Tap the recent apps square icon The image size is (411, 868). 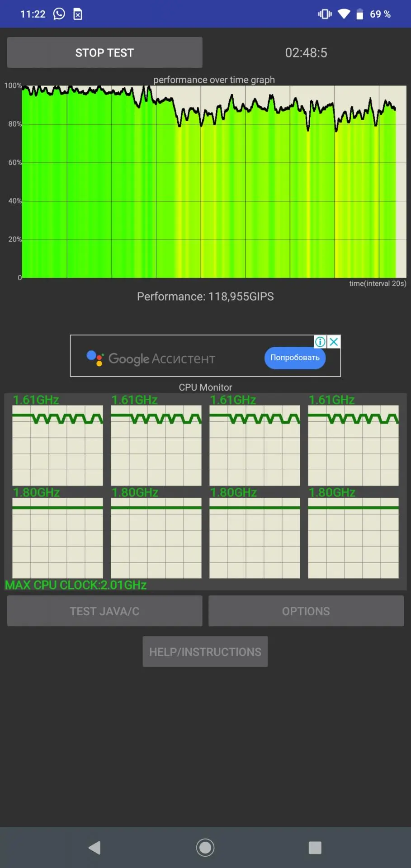click(x=315, y=848)
